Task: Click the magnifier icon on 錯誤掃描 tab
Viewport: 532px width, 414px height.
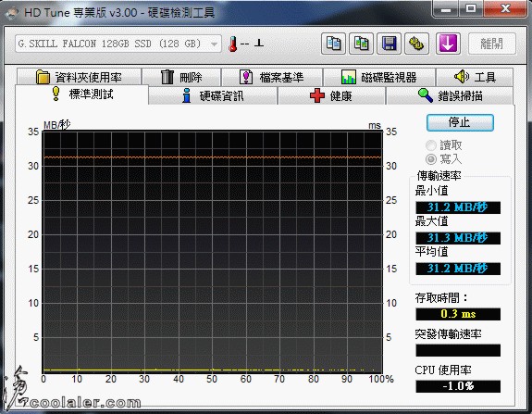Action: click(425, 95)
